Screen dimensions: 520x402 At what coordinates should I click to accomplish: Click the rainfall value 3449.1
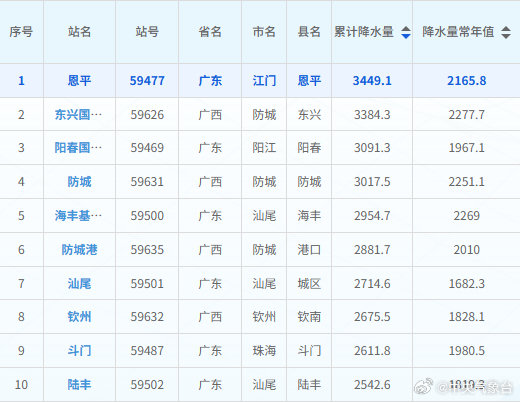(372, 81)
